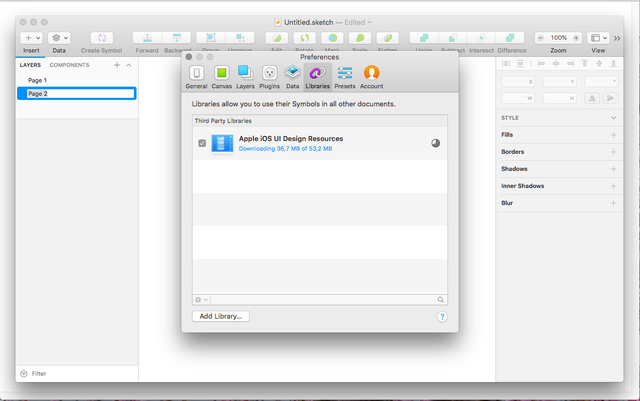Open the Canvas preferences tab
640x401 pixels.
click(222, 77)
